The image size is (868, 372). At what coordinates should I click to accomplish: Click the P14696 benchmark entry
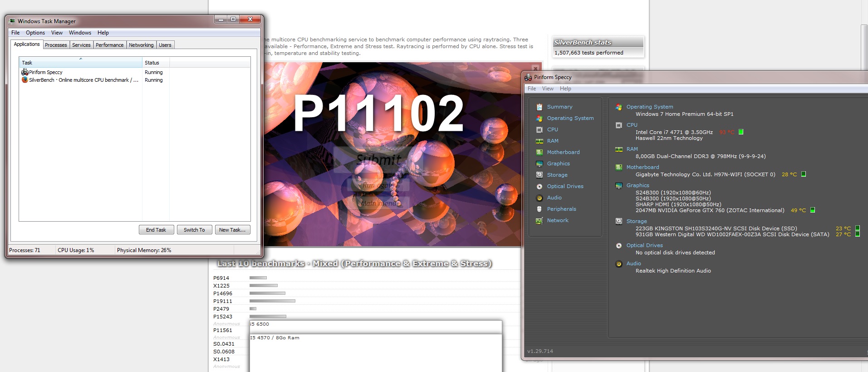[x=223, y=293]
